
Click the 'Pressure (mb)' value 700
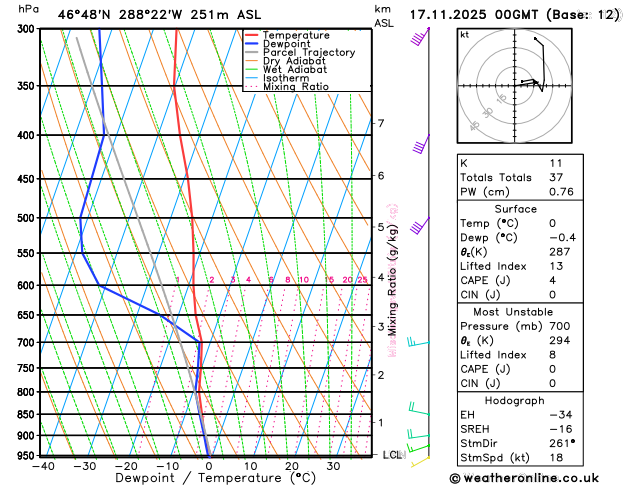point(560,326)
